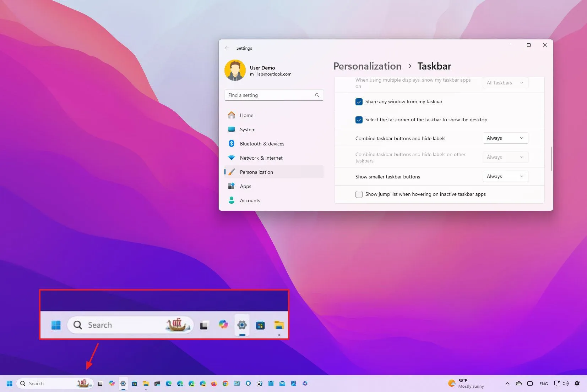Open File Explorer from the taskbar

tap(146, 383)
